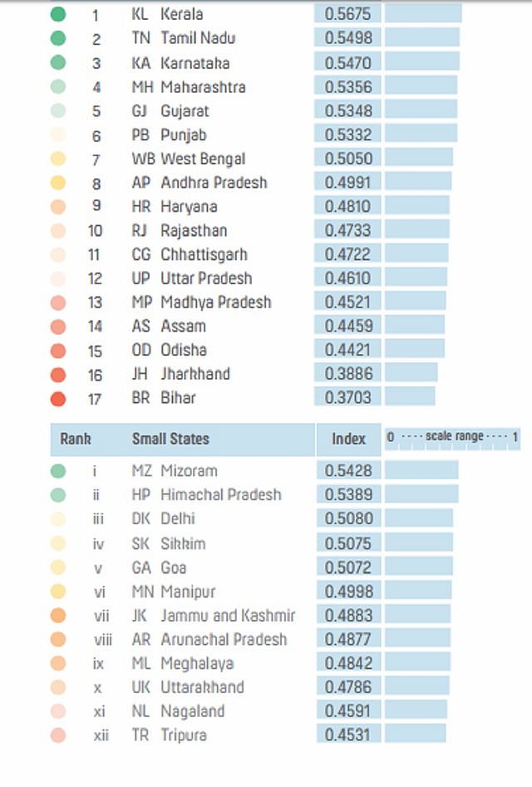Click the red dot beside Bihar
The image size is (532, 787).
coord(57,398)
